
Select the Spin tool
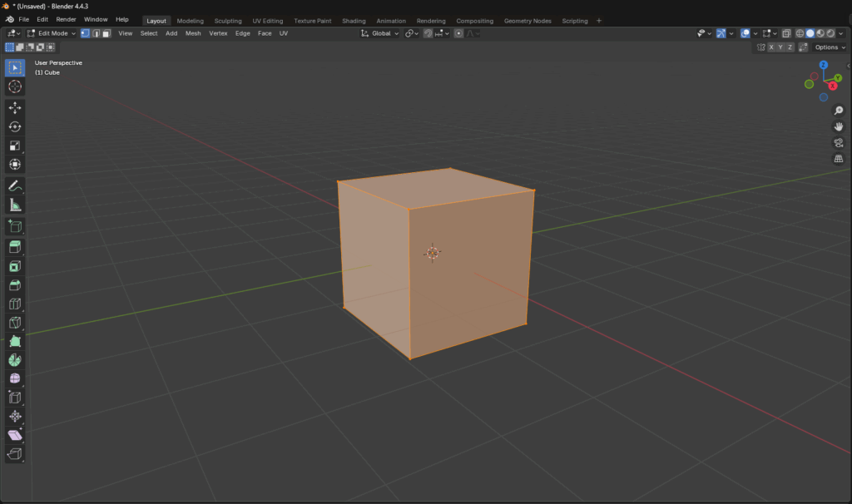15,360
